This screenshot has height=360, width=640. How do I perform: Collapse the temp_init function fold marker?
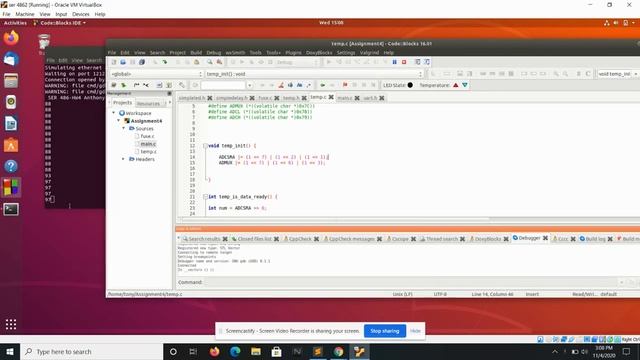coord(205,146)
